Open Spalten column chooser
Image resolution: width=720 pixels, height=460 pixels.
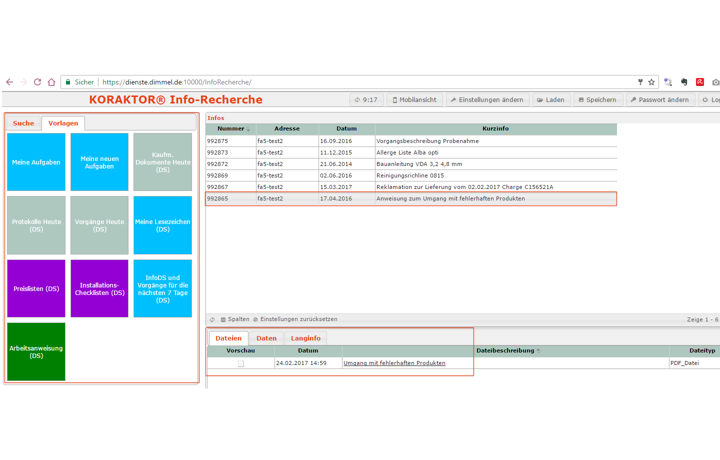pos(235,320)
